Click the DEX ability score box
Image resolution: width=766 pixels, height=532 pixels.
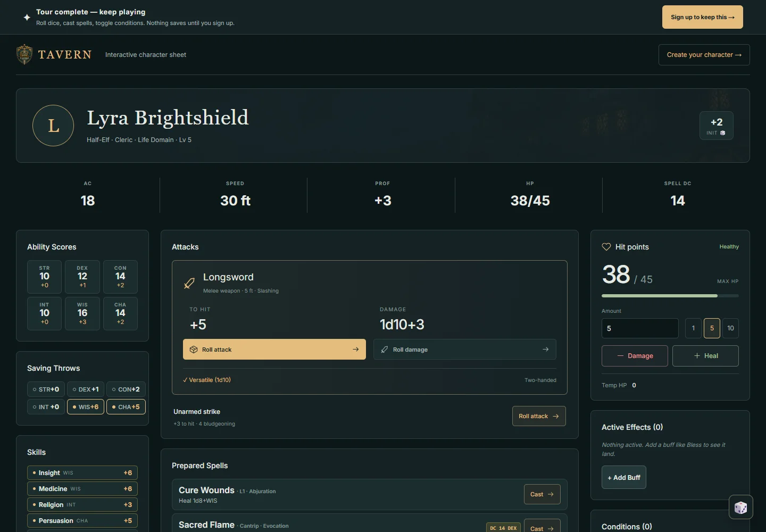click(x=82, y=277)
